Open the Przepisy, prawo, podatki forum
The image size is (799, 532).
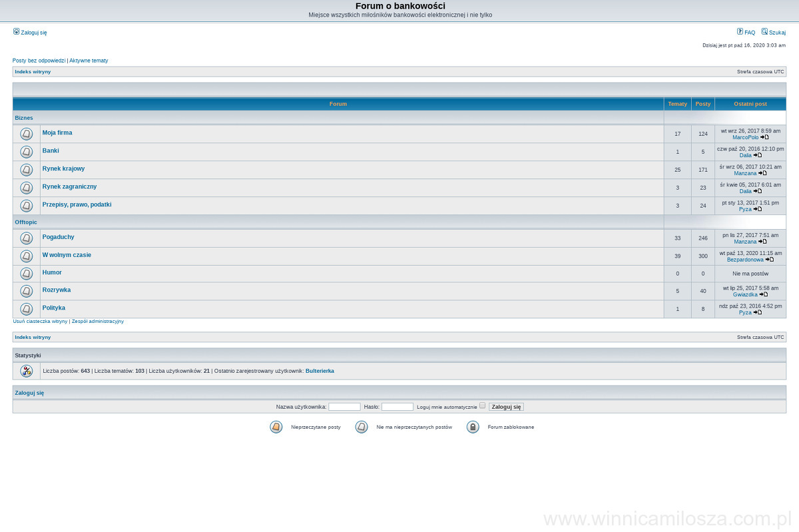[x=77, y=204]
